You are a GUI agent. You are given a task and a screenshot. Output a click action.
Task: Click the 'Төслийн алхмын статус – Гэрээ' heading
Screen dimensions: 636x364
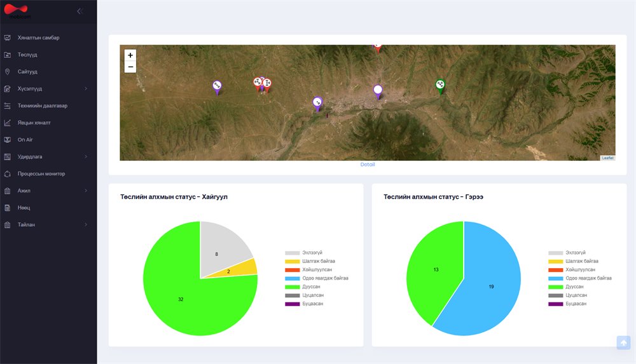point(433,197)
